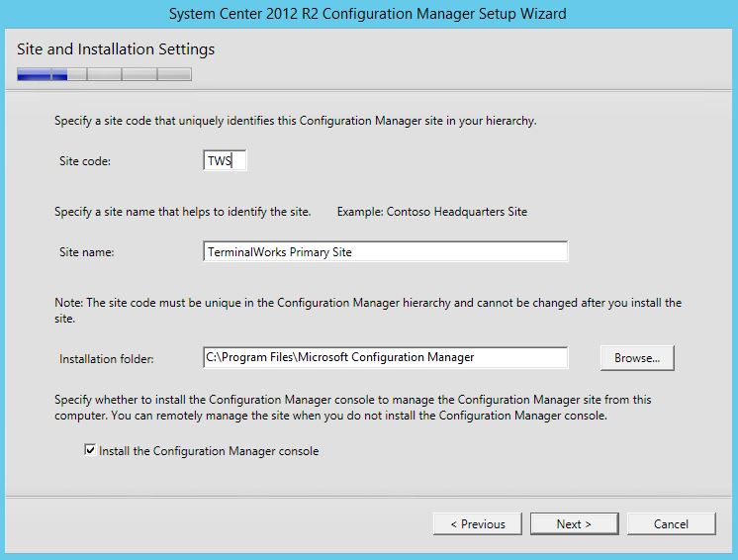The width and height of the screenshot is (738, 560).
Task: Uncheck Install the Configuration Manager console checkbox
Action: tap(89, 450)
